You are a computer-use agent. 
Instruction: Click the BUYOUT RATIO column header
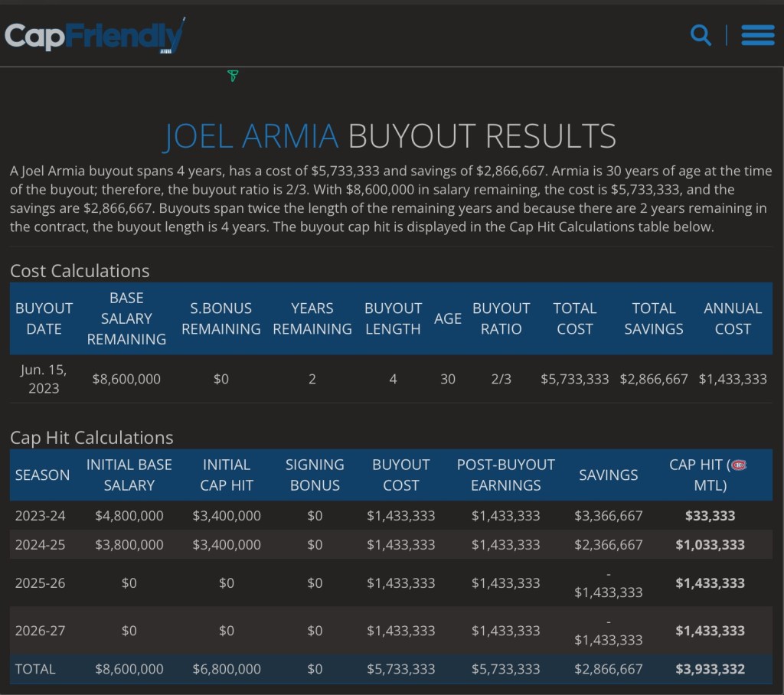(501, 318)
